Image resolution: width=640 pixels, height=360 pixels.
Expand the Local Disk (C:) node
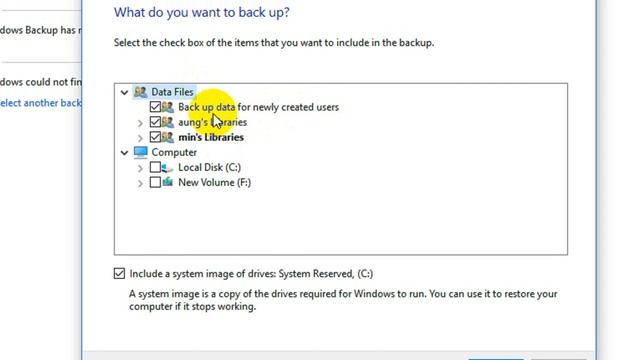pyautogui.click(x=140, y=168)
